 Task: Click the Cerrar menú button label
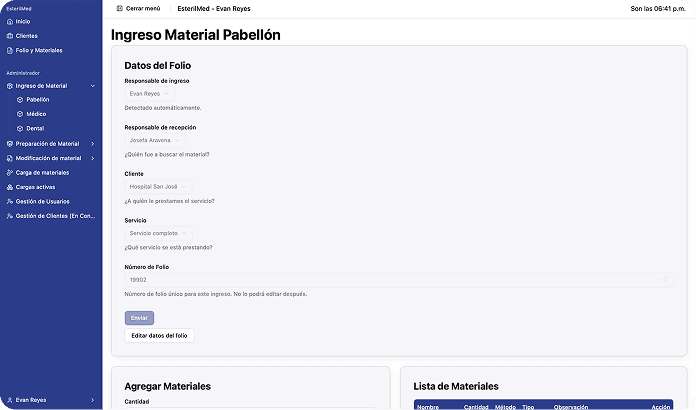point(143,8)
